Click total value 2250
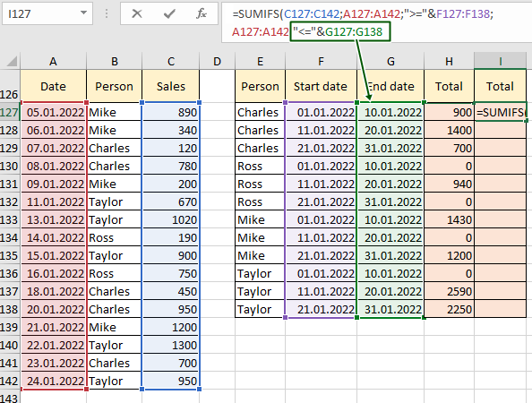Viewport: 532px width, 403px height. click(449, 309)
